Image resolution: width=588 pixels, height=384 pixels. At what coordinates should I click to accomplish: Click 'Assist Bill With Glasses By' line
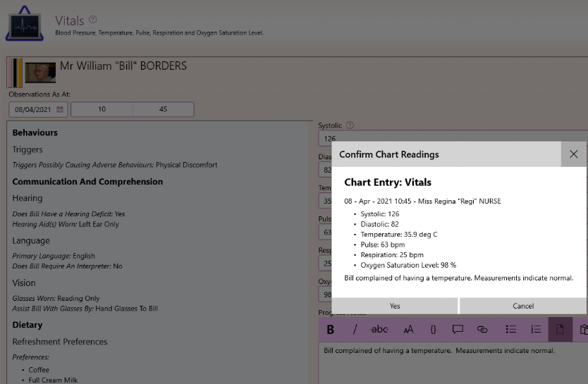[85, 309]
